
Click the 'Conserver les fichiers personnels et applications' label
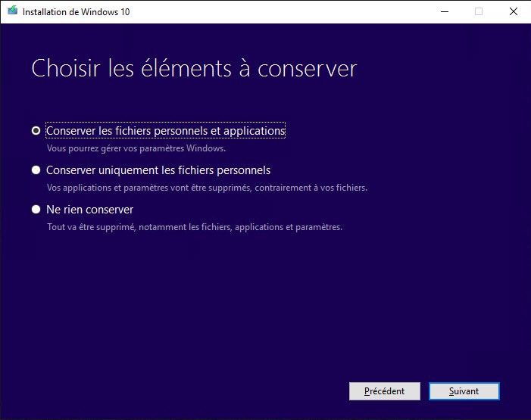(166, 131)
